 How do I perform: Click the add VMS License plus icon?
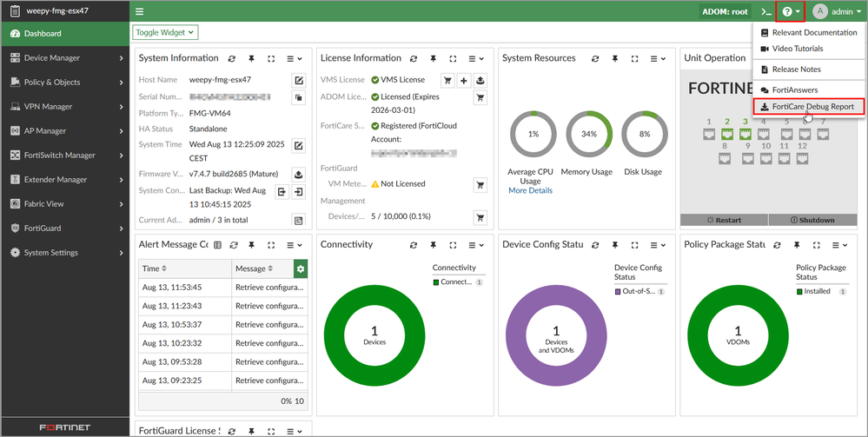pyautogui.click(x=464, y=80)
